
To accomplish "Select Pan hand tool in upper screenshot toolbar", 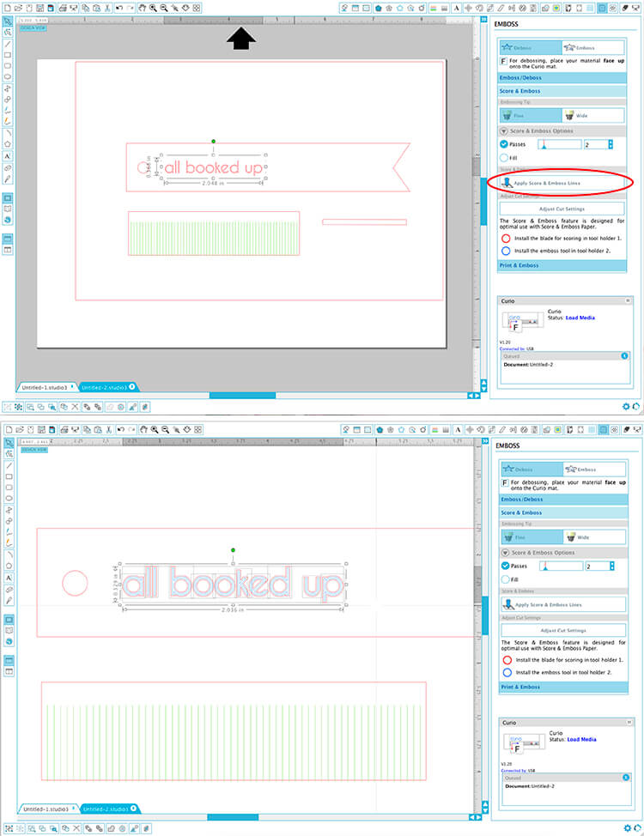I will coord(142,8).
